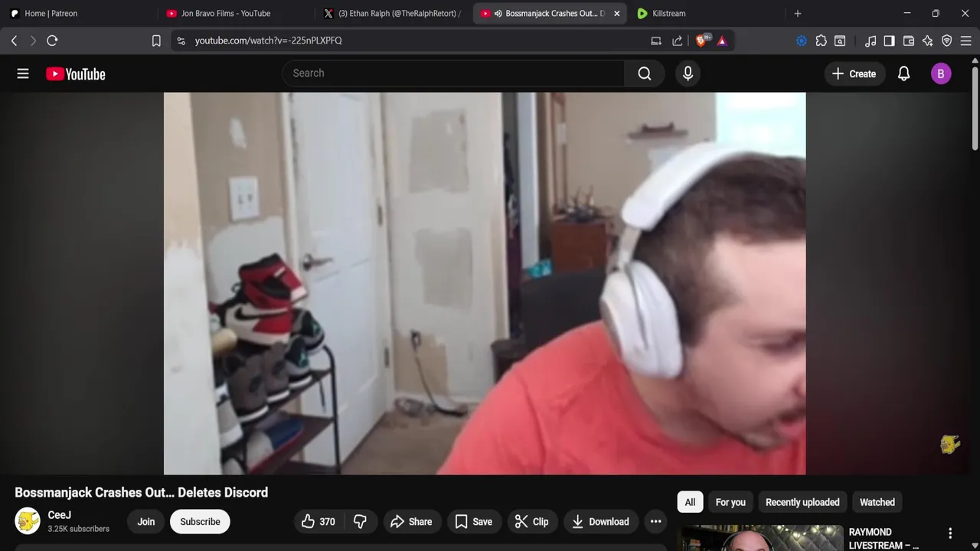Click the RAYMOND LIVESTREAM video title

884,538
